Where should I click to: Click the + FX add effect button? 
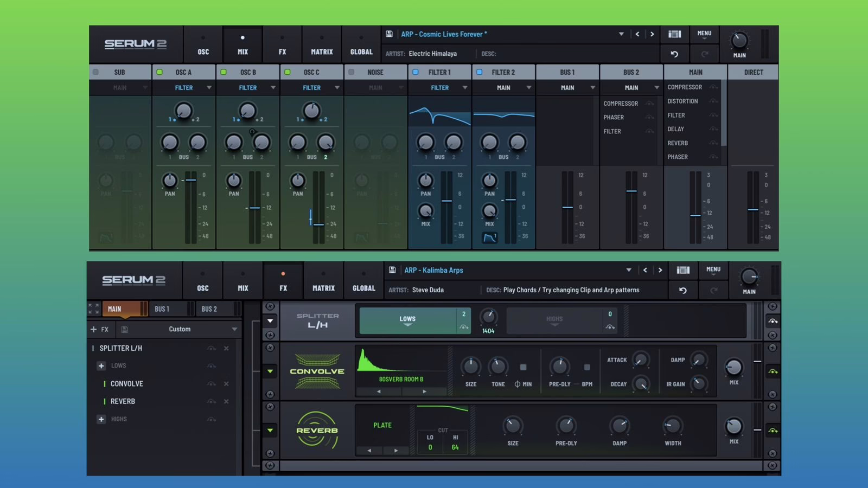tap(99, 329)
